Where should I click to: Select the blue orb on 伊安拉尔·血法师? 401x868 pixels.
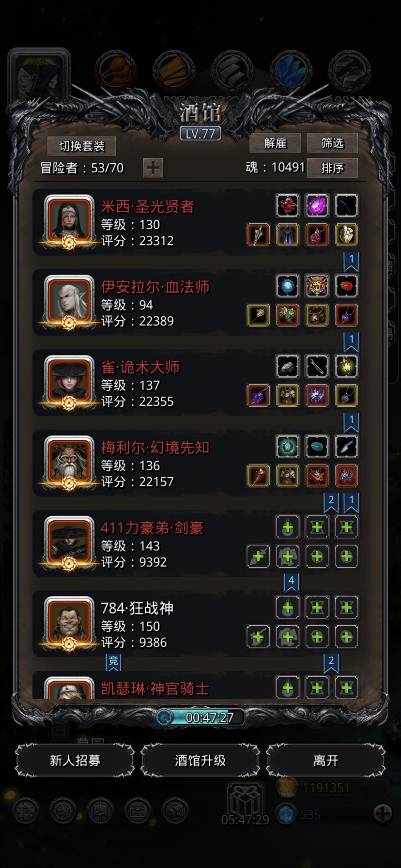(x=288, y=286)
